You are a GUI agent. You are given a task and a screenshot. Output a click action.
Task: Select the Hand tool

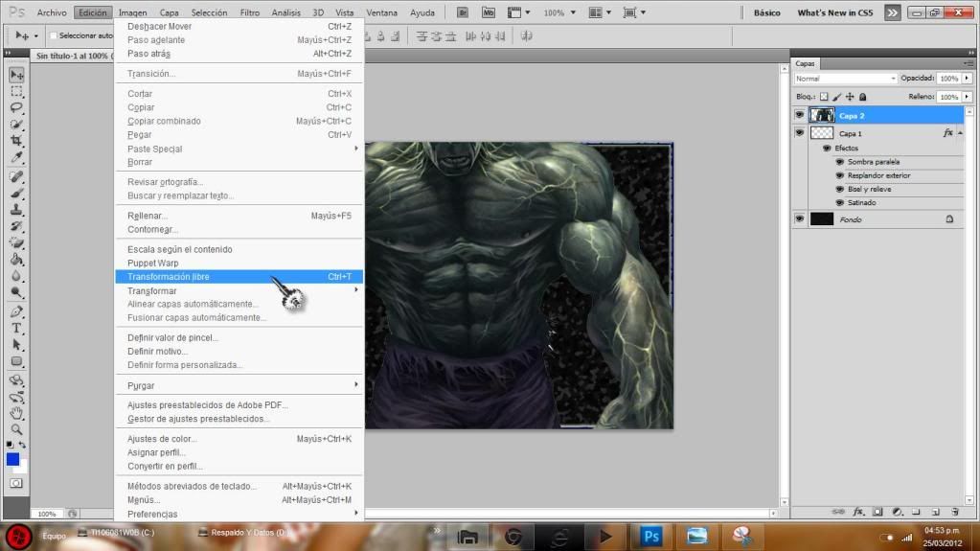(17, 413)
